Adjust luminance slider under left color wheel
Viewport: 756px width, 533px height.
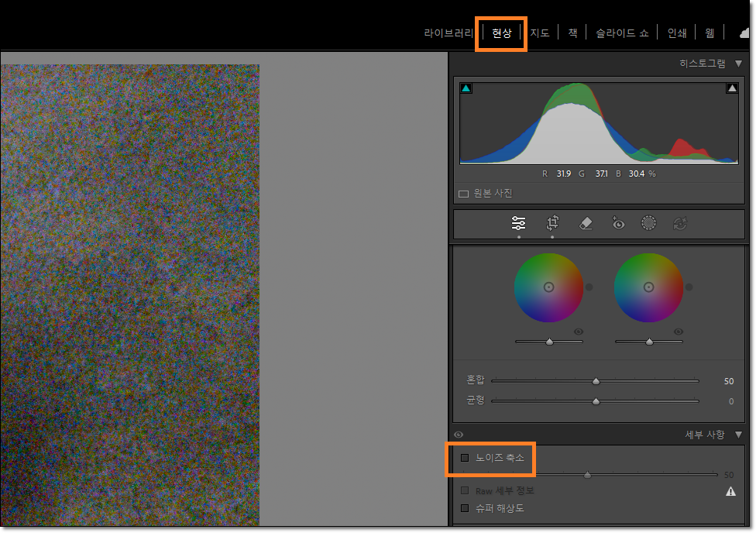(549, 342)
